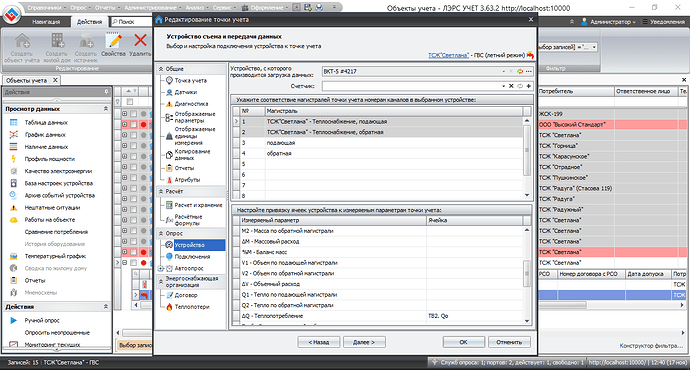Open Конструктор фильтра link
The width and height of the screenshot is (690, 370).
(651, 346)
